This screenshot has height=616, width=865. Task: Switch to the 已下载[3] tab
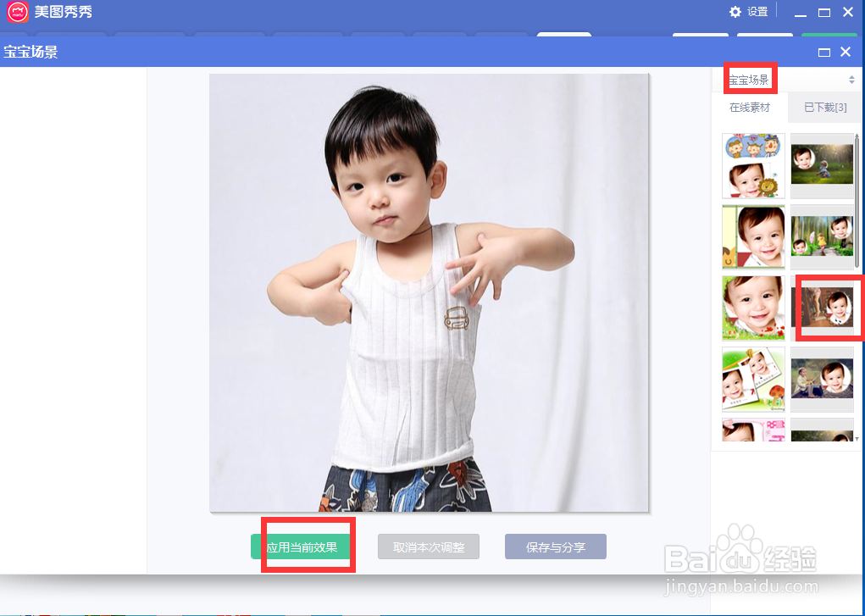(824, 108)
